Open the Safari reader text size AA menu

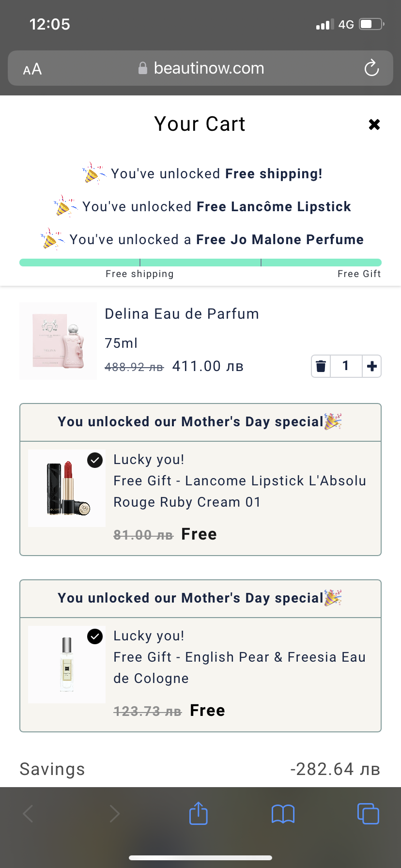point(32,69)
